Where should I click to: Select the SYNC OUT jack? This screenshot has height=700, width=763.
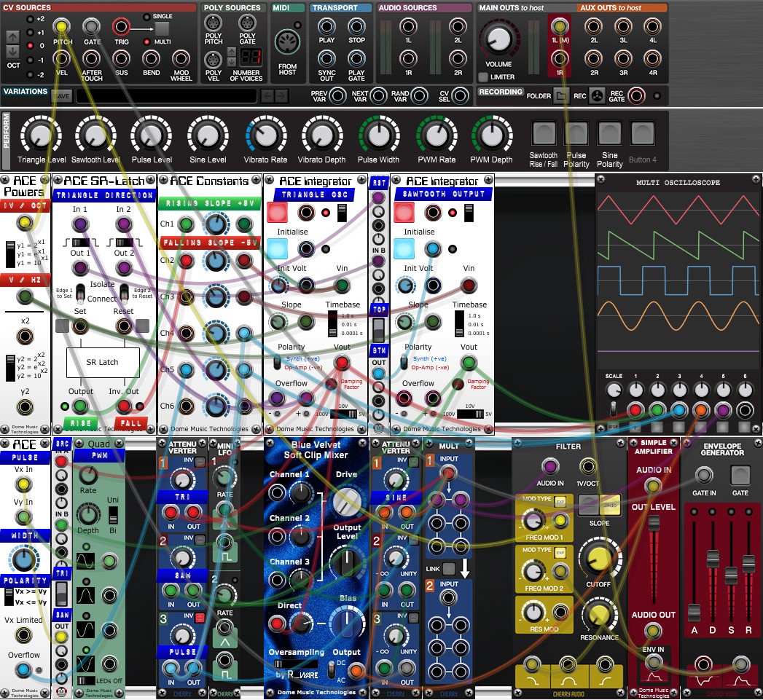point(326,59)
